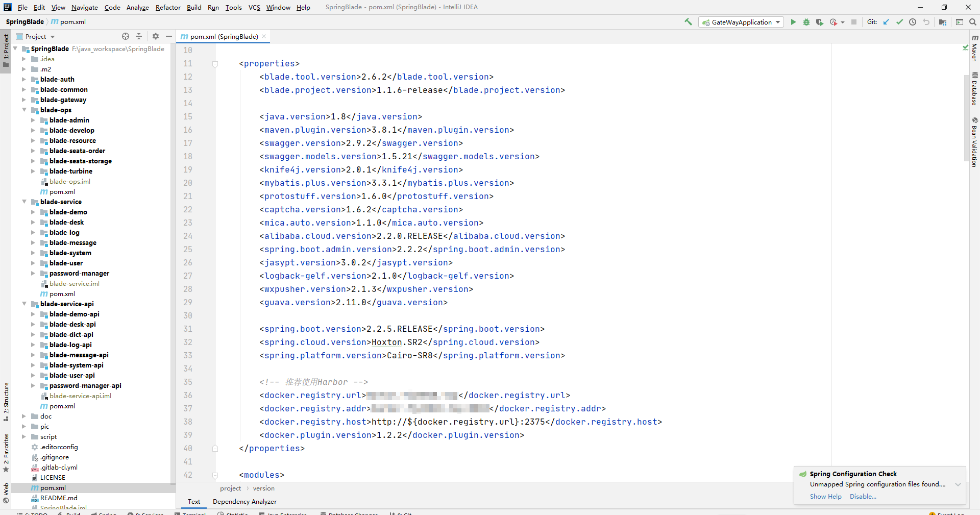Image resolution: width=980 pixels, height=515 pixels.
Task: Open the Refactor menu
Action: (168, 7)
